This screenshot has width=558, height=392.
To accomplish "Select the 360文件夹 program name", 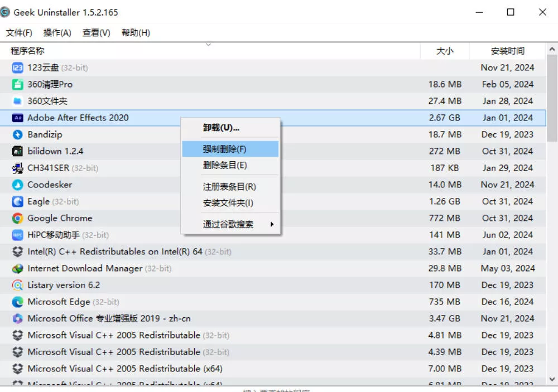I will coord(47,101).
